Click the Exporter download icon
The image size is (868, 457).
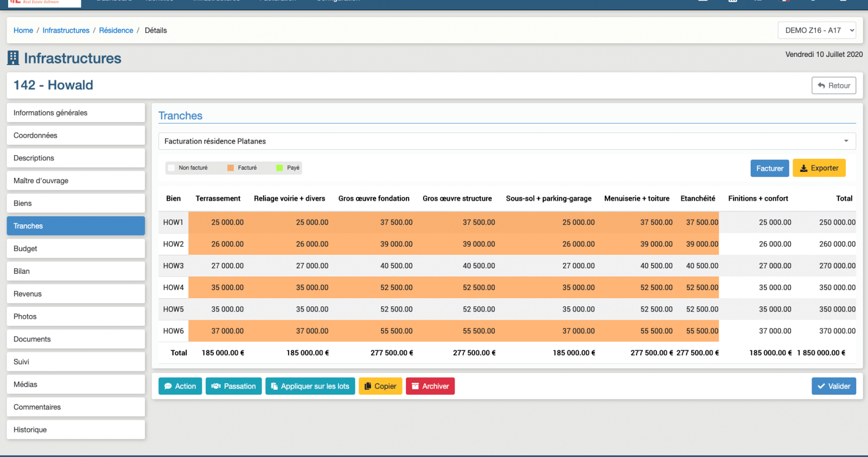pyautogui.click(x=804, y=169)
